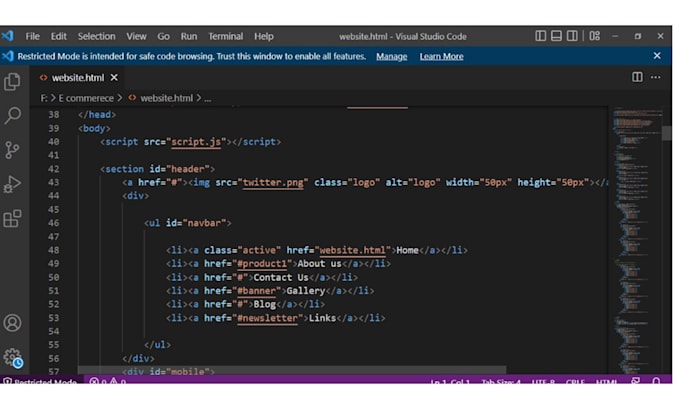The image size is (680, 409).
Task: Click HTML language mode in status bar
Action: [x=606, y=382]
